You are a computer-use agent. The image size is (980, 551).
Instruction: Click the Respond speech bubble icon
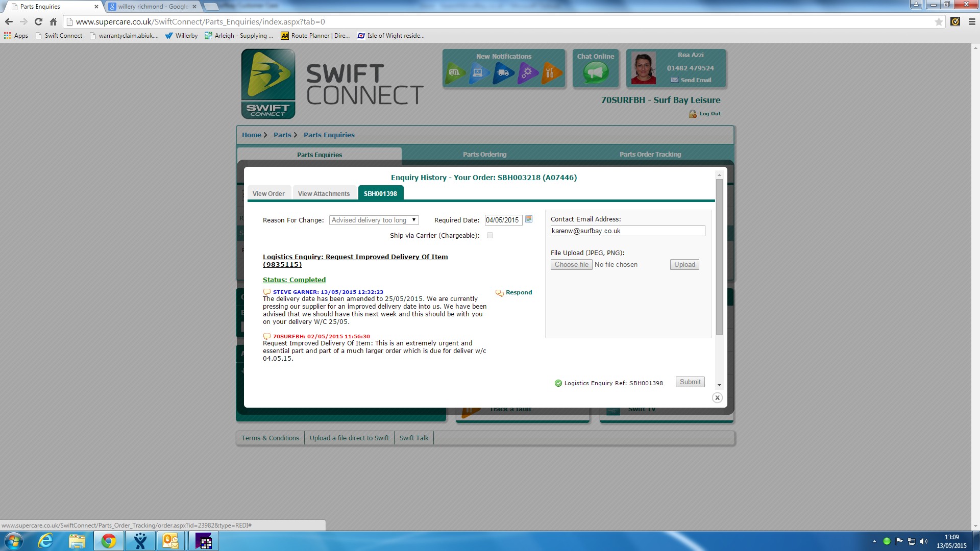499,293
